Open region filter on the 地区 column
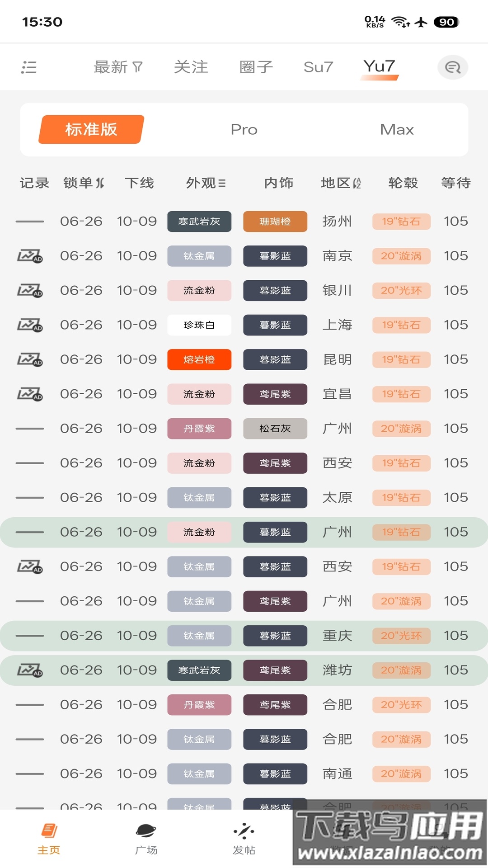488x868 pixels. click(340, 183)
